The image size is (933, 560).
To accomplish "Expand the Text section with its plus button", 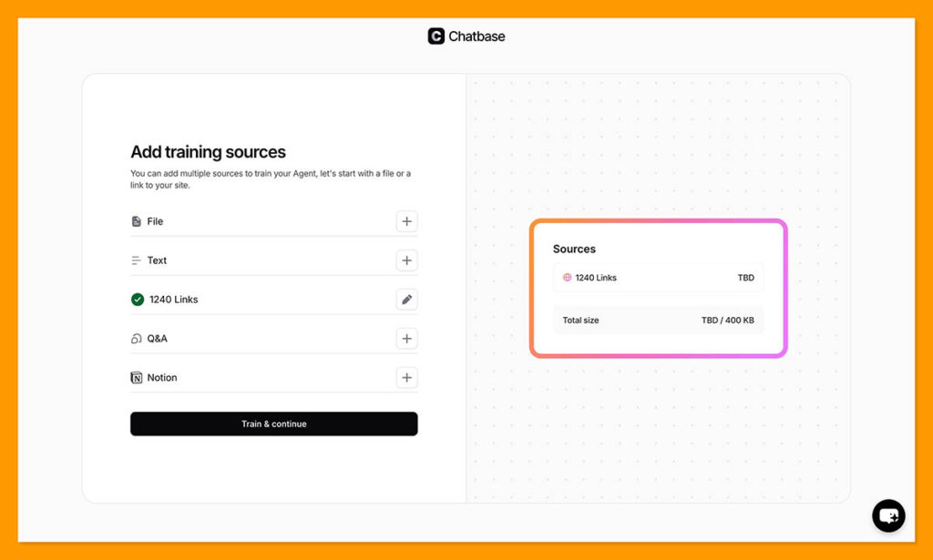I will 406,260.
